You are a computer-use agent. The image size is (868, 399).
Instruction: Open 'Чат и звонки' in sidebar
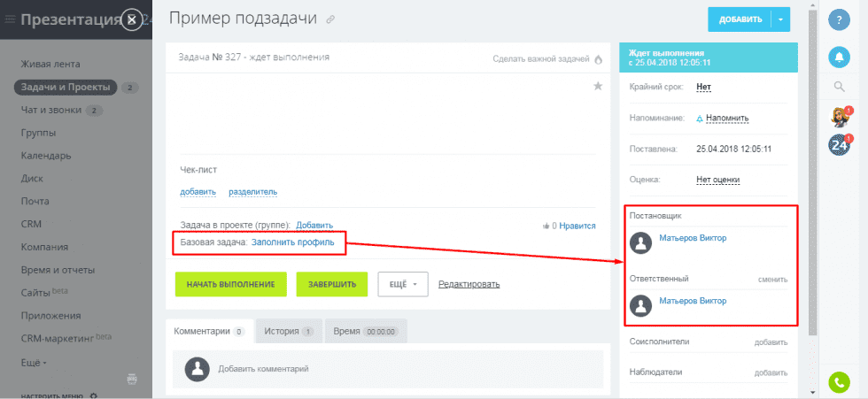(51, 110)
